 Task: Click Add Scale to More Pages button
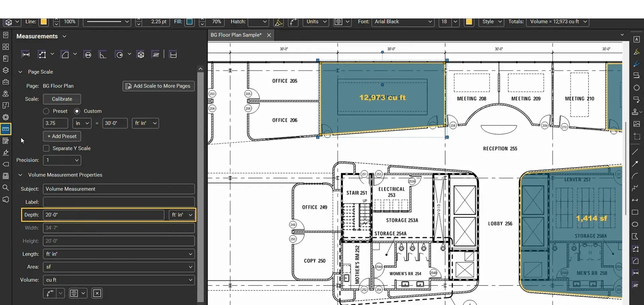pos(158,86)
